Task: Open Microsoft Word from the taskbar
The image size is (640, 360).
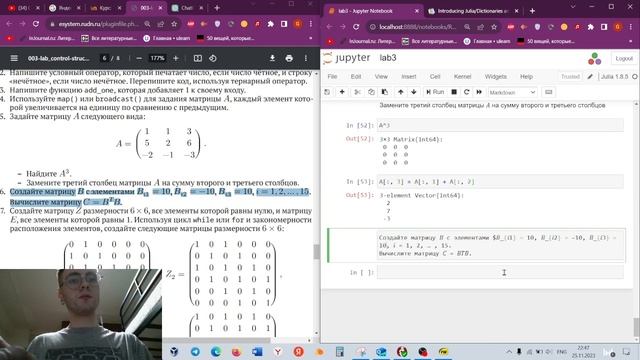Action: [257, 351]
